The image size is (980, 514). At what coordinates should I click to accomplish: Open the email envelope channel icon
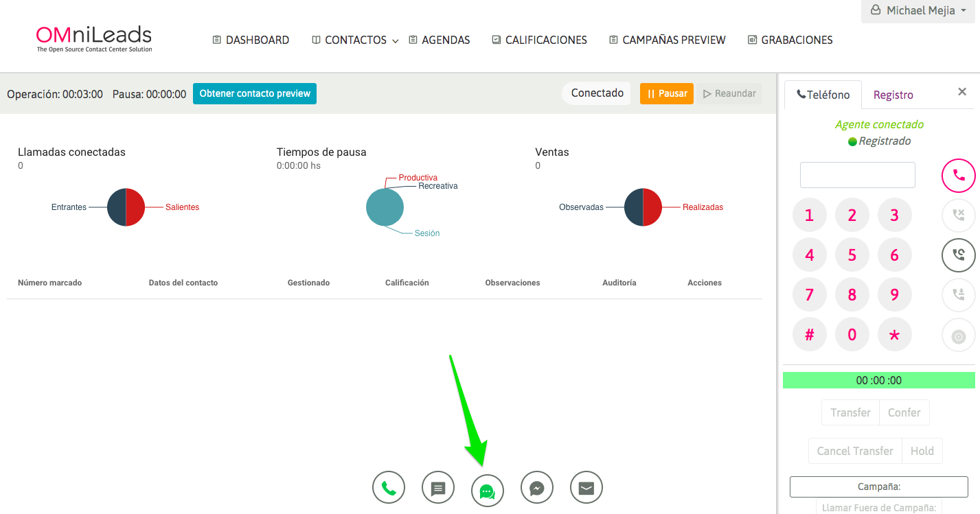point(586,488)
